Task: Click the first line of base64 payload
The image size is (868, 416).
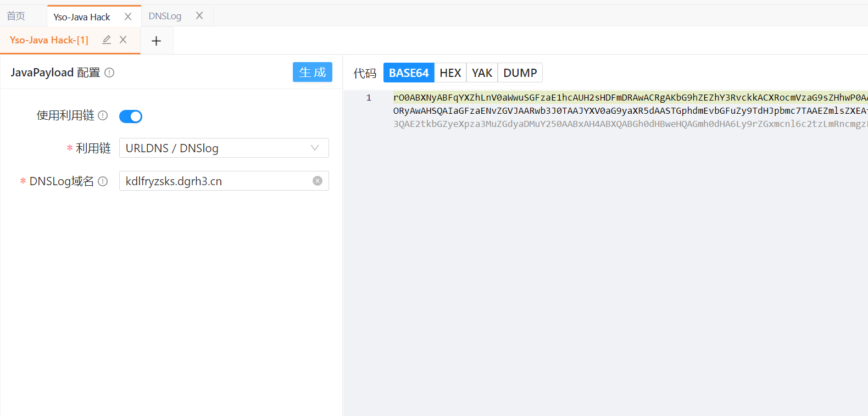Action: [x=630, y=97]
